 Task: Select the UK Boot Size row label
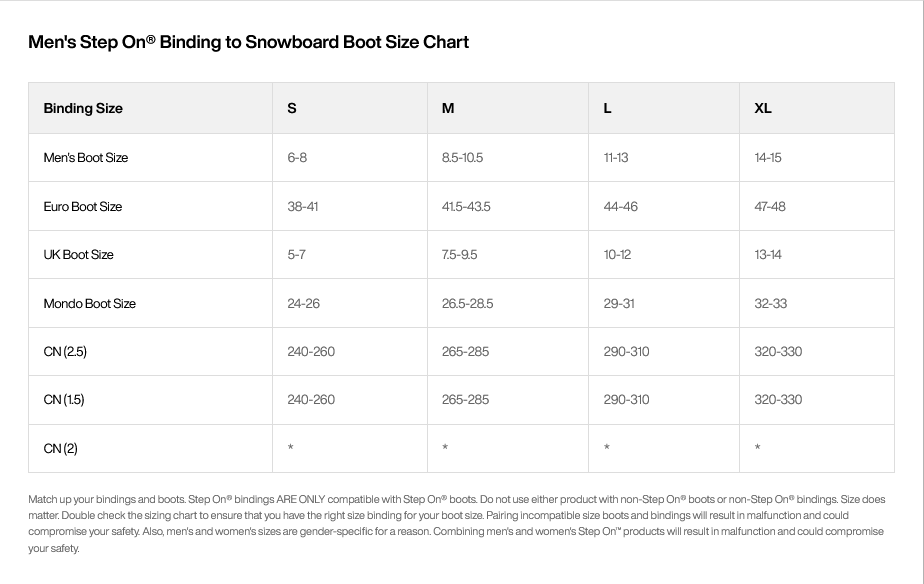78,255
